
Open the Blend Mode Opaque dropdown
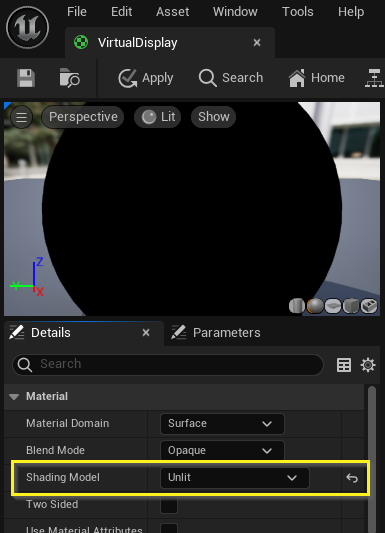(222, 450)
